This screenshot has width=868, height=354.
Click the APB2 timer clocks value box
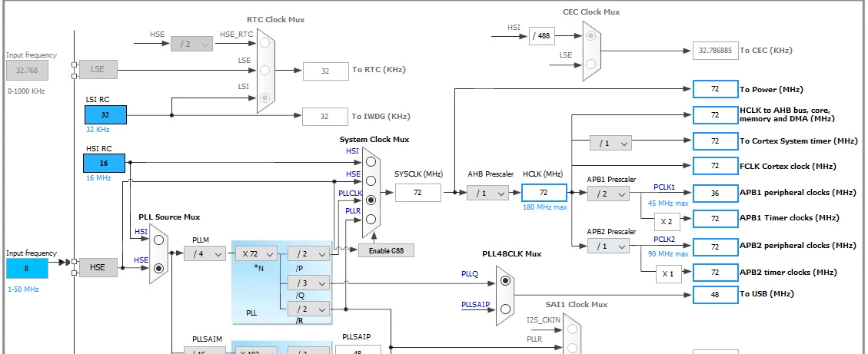(x=715, y=272)
